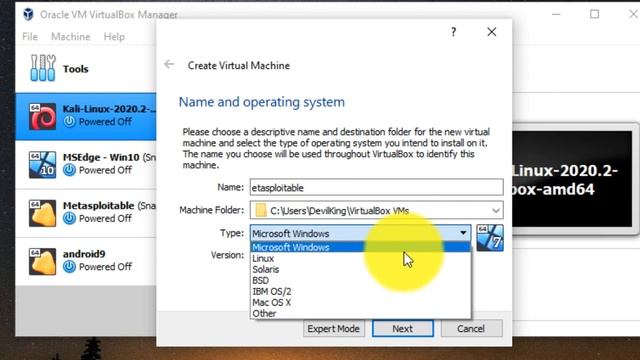
Task: Click android9 power state icon
Action: click(x=69, y=267)
